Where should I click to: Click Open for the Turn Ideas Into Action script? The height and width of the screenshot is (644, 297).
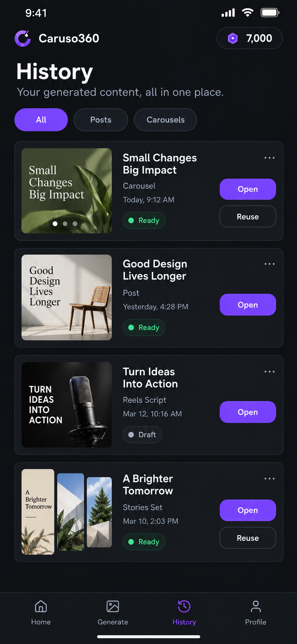click(248, 412)
